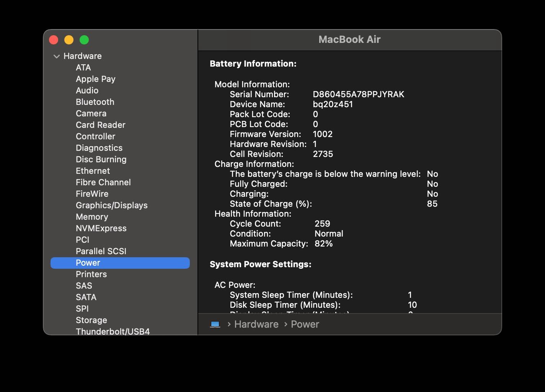Click the System Sleep Timer label

click(291, 295)
